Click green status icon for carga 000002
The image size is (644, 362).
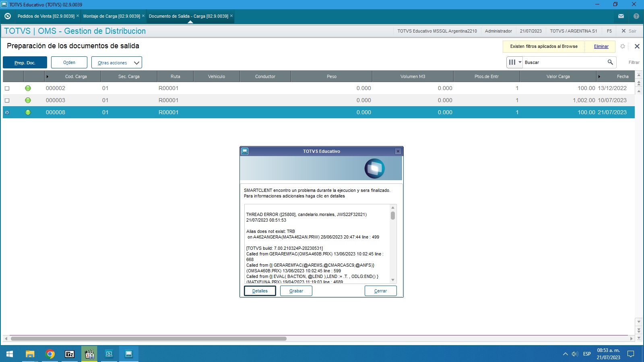click(x=28, y=88)
